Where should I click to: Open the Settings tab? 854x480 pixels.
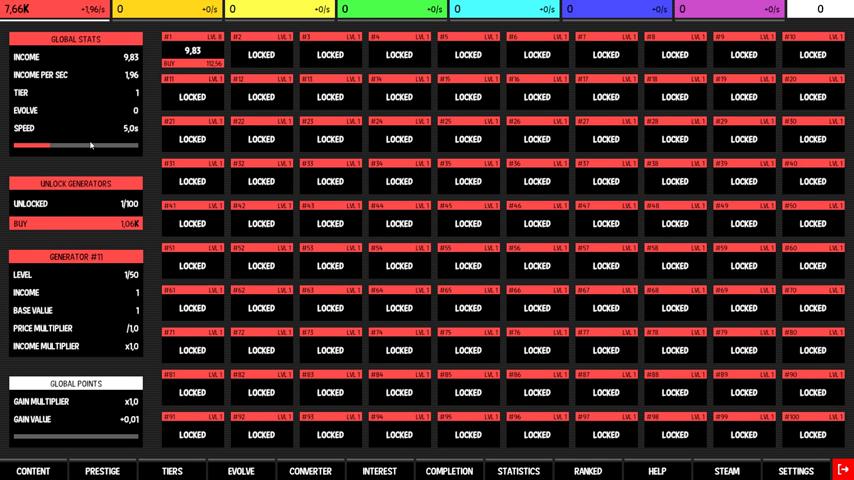click(796, 471)
